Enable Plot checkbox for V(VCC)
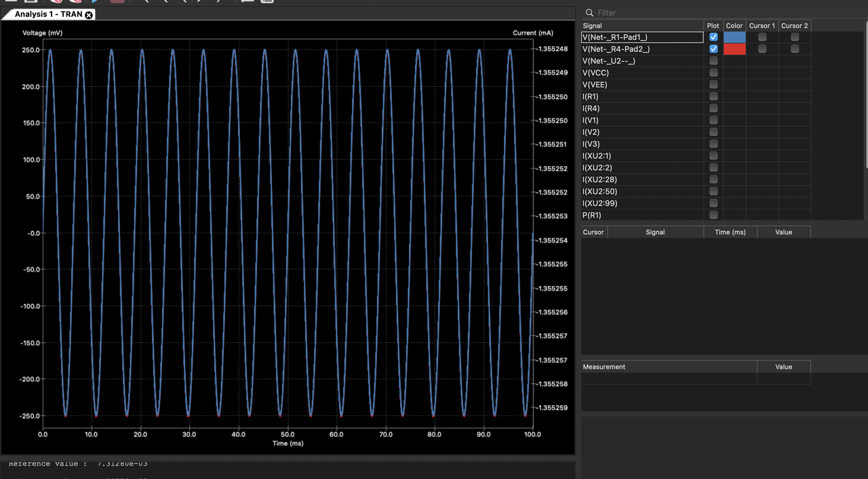Viewport: 868px width, 479px height. [x=713, y=72]
